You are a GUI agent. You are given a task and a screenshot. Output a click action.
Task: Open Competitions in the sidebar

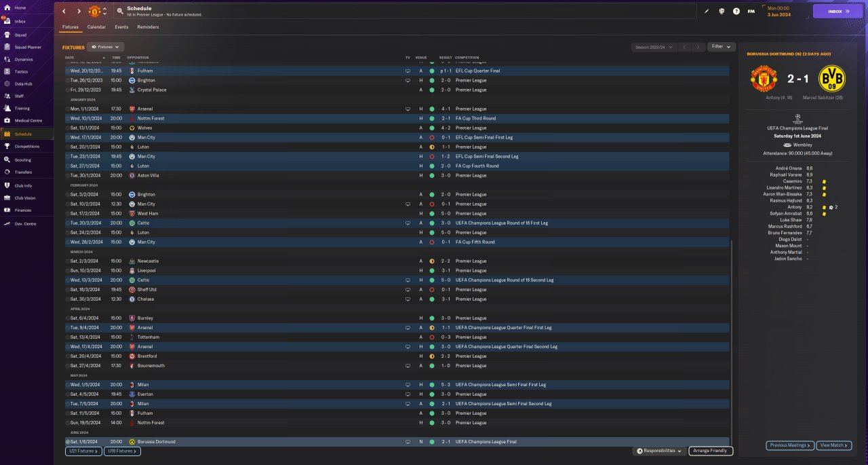point(27,146)
